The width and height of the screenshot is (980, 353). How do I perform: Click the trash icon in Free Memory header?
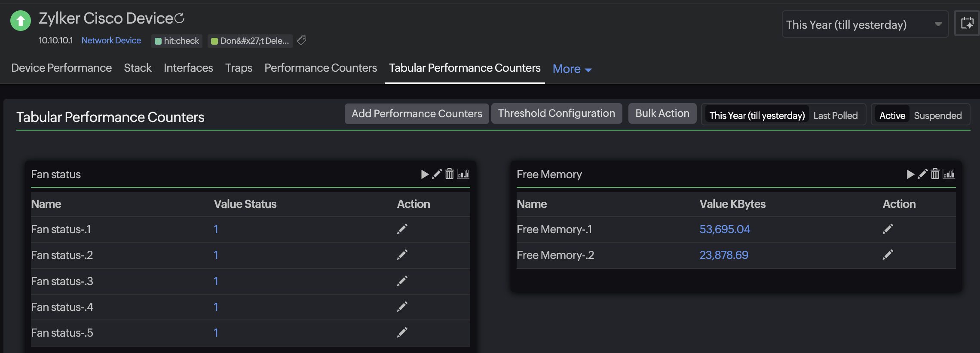pyautogui.click(x=935, y=174)
